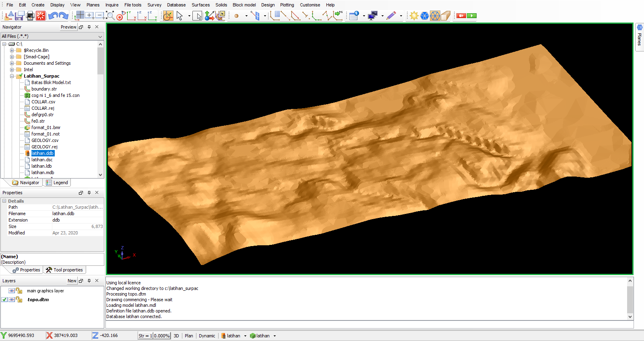Click the Undo arrow icon

point(52,16)
